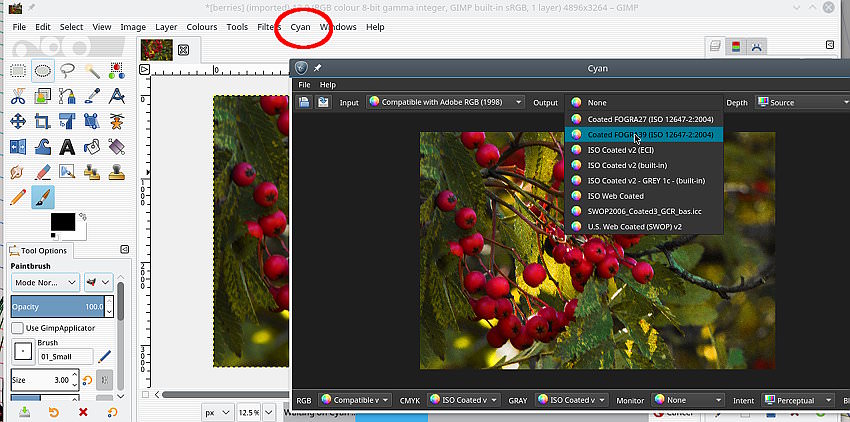Image resolution: width=850 pixels, height=422 pixels.
Task: Click the black foreground color swatch
Action: (62, 221)
